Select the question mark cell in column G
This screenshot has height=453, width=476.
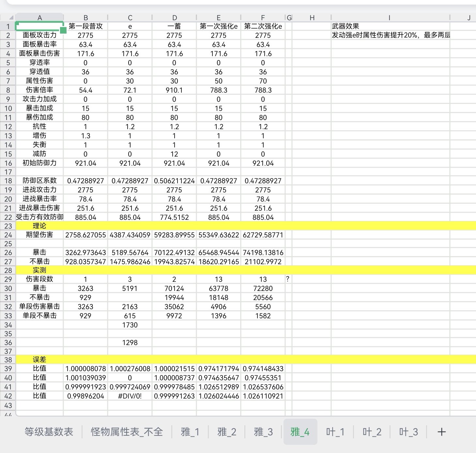click(288, 279)
